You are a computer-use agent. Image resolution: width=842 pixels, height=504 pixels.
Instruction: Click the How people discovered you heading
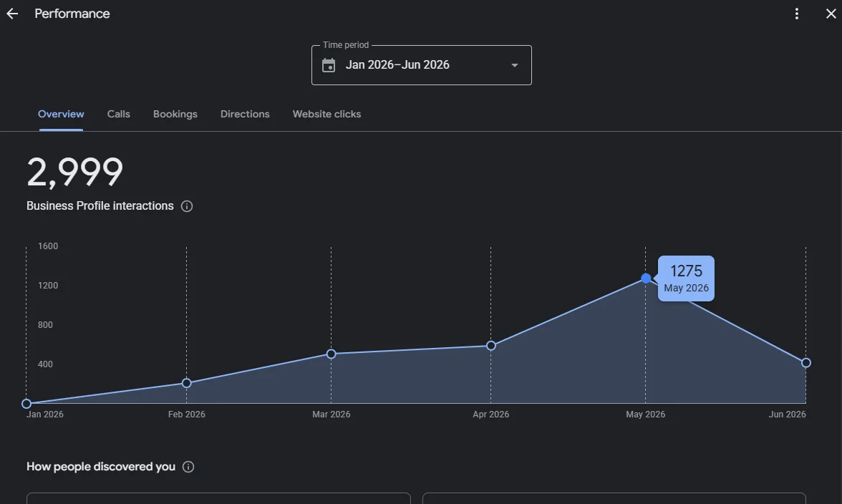coord(101,467)
